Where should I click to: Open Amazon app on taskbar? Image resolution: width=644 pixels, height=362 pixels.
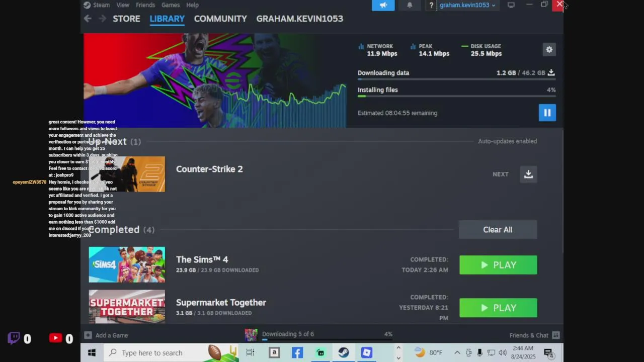click(x=274, y=353)
